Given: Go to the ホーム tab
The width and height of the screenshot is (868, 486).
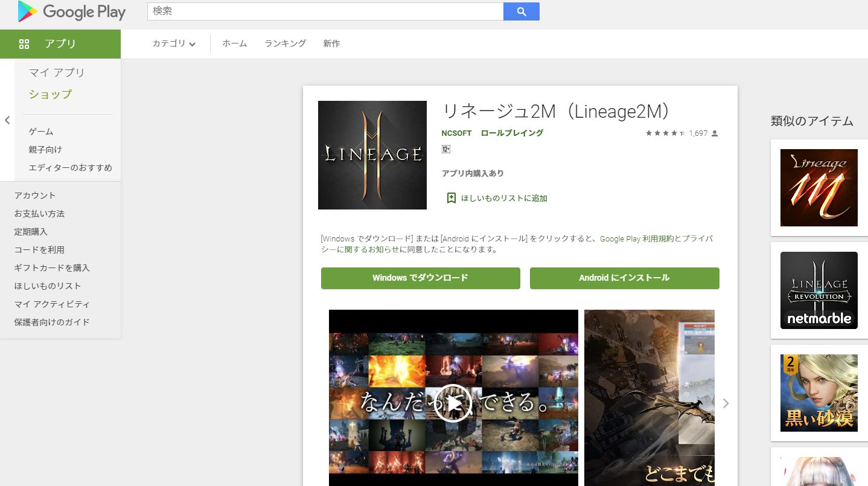Looking at the screenshot, I should click(235, 43).
